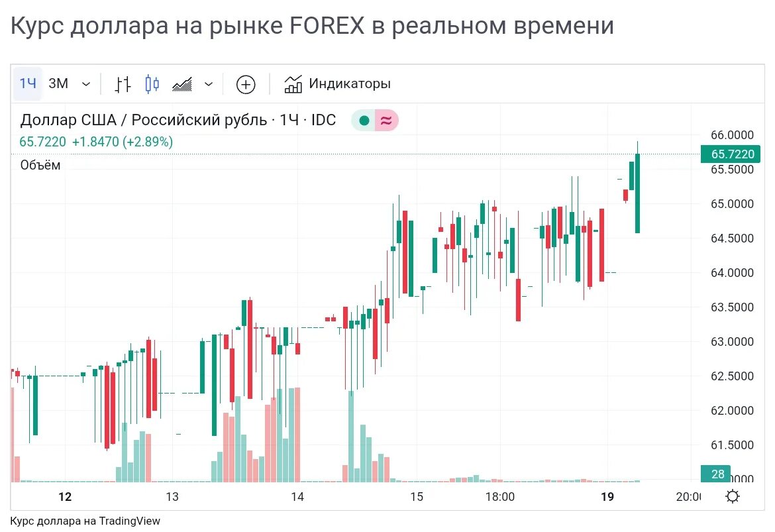Click the 18:00 time axis marker

(499, 496)
